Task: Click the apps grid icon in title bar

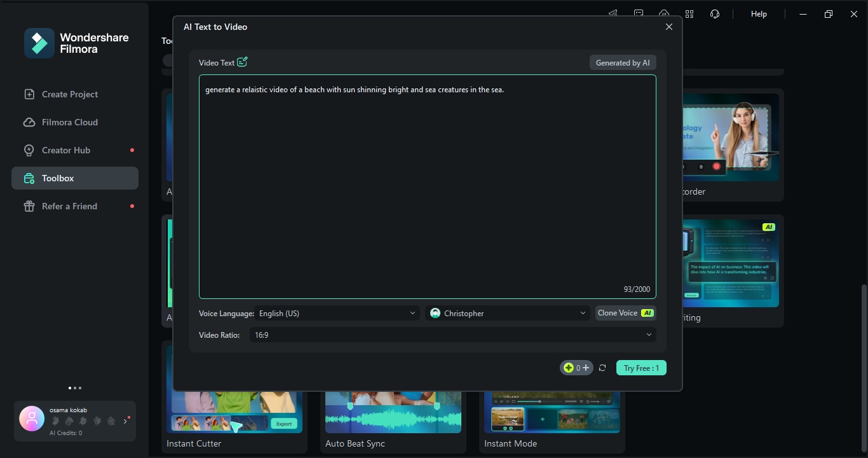Action: coord(689,14)
